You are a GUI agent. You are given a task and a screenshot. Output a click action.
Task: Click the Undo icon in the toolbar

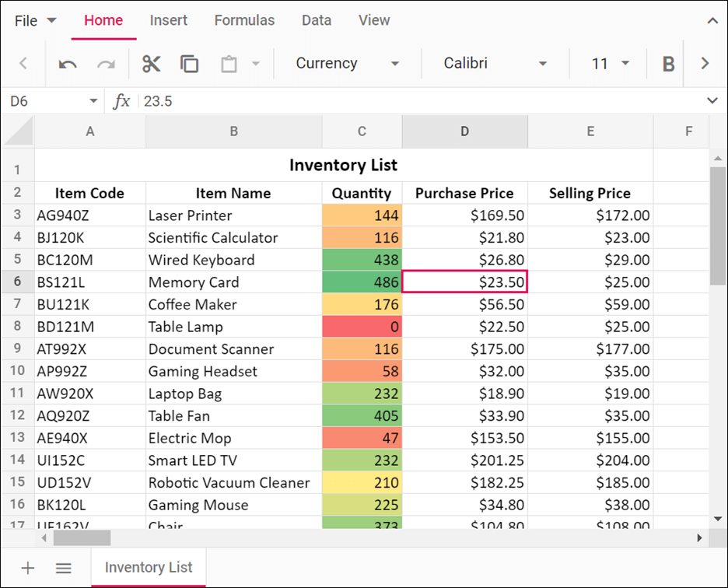(68, 64)
